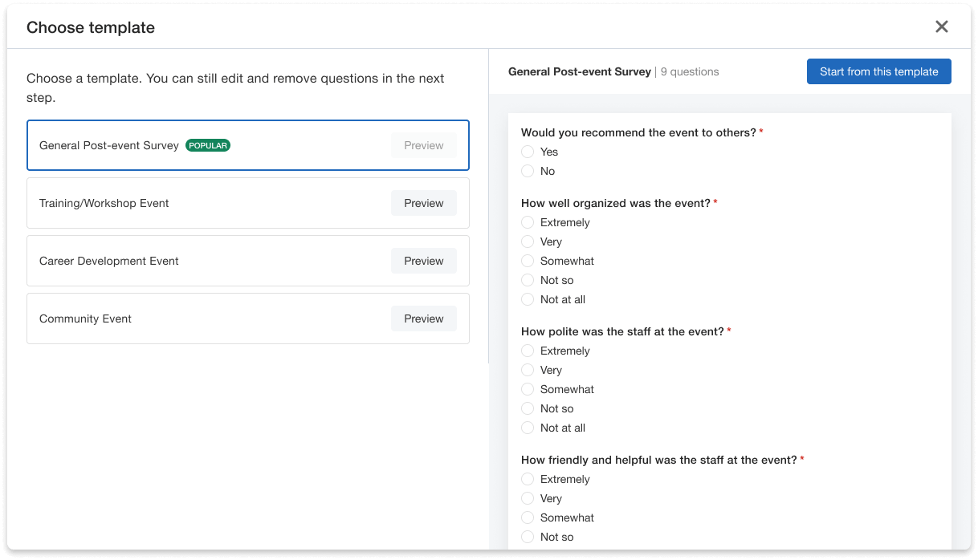
Task: Select Yes for recommending the event
Action: pyautogui.click(x=528, y=152)
